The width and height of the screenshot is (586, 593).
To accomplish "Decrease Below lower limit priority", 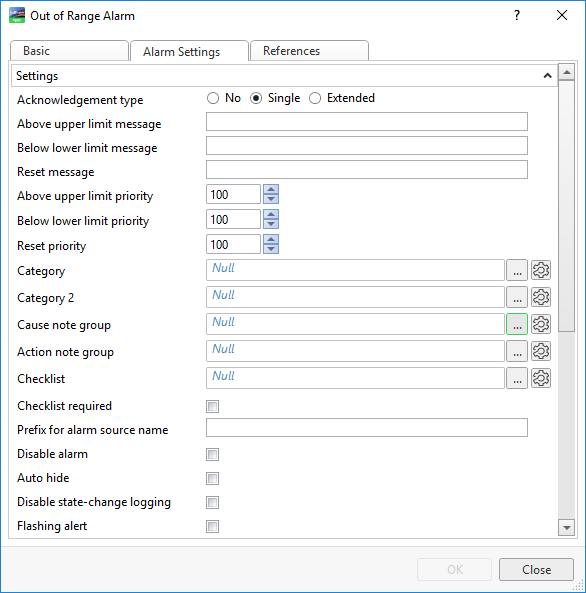I will tap(271, 224).
